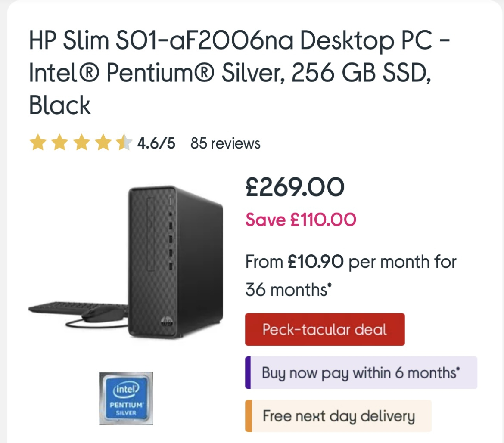
Task: Select the red Peck-tacular deal badge
Action: (x=325, y=330)
